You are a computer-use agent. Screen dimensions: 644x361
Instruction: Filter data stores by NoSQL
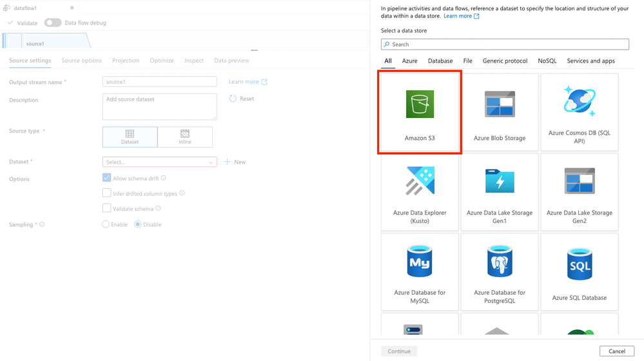click(547, 61)
